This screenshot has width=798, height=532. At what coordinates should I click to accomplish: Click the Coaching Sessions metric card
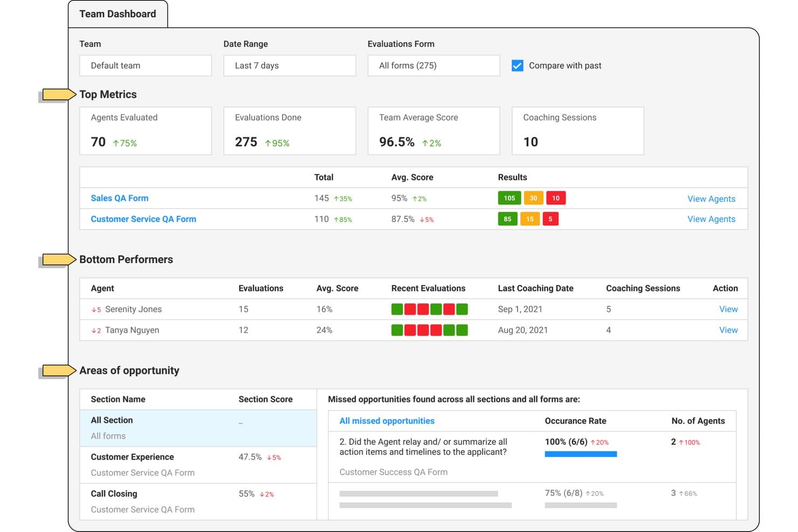577,131
